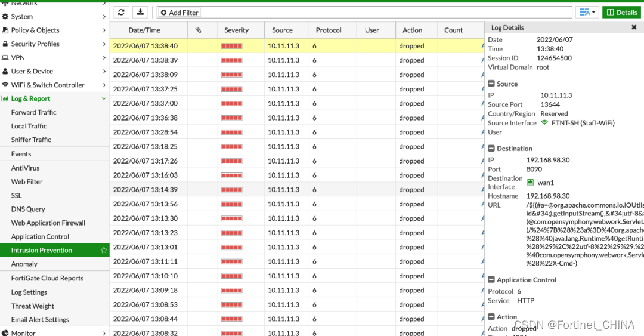Click the Monitor icon in sidebar
Screen dimensions: 644x336
tap(5, 332)
